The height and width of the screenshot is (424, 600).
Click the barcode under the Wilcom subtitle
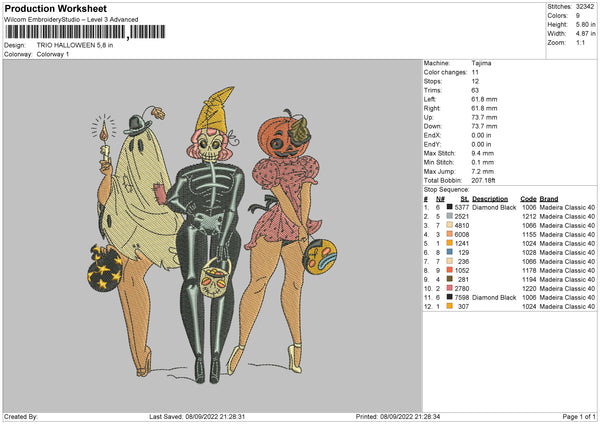click(85, 32)
